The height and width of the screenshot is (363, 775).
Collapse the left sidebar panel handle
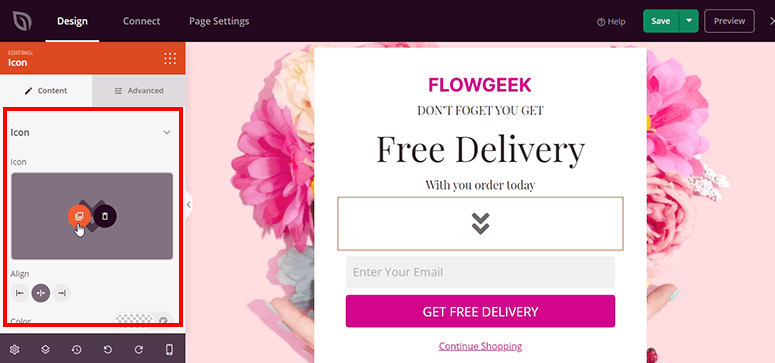(188, 204)
